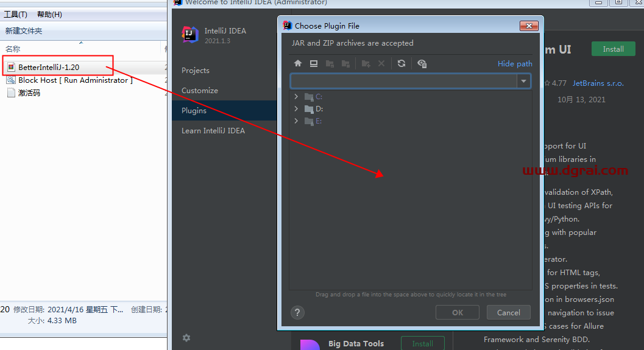This screenshot has width=644, height=350.
Task: Switch to Projects tab
Action: (196, 70)
